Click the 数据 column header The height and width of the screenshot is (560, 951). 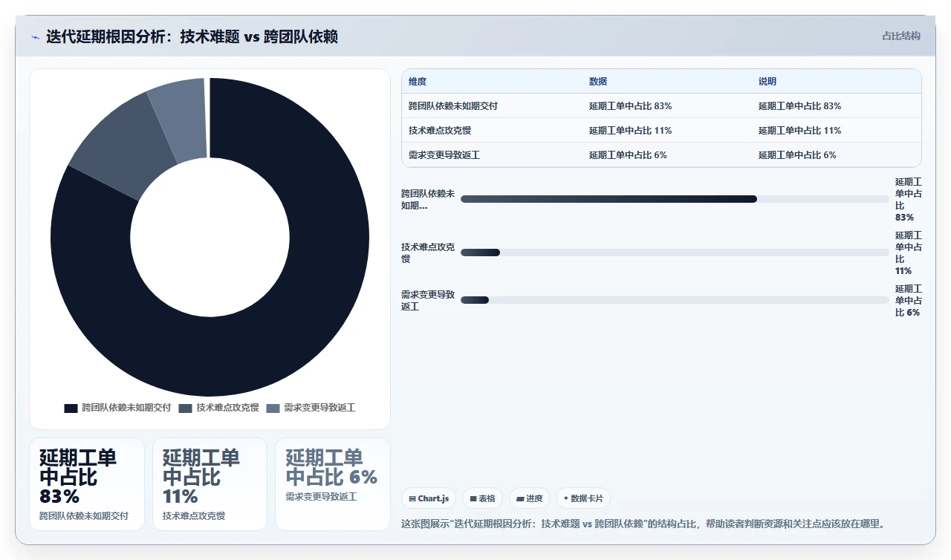click(x=598, y=82)
